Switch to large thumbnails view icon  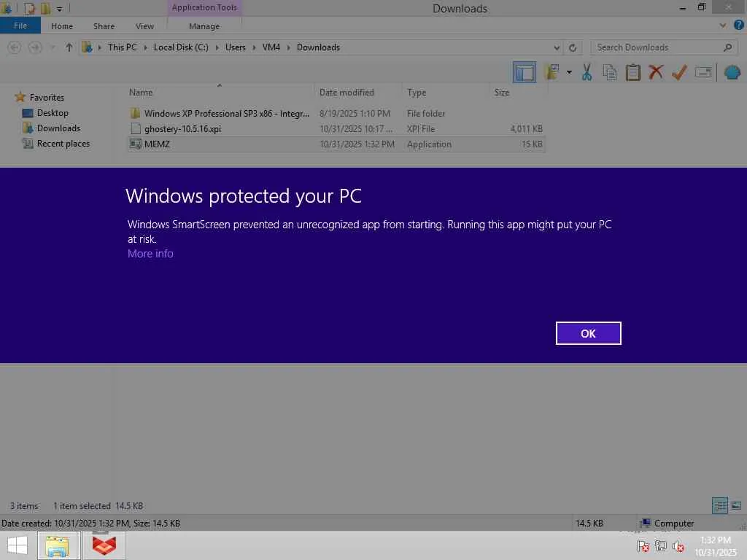[x=736, y=506]
